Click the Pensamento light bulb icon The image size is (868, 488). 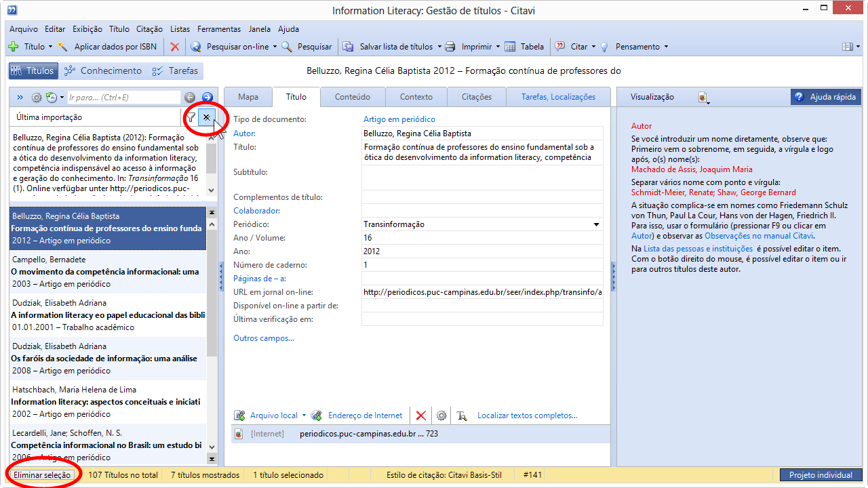tap(604, 47)
